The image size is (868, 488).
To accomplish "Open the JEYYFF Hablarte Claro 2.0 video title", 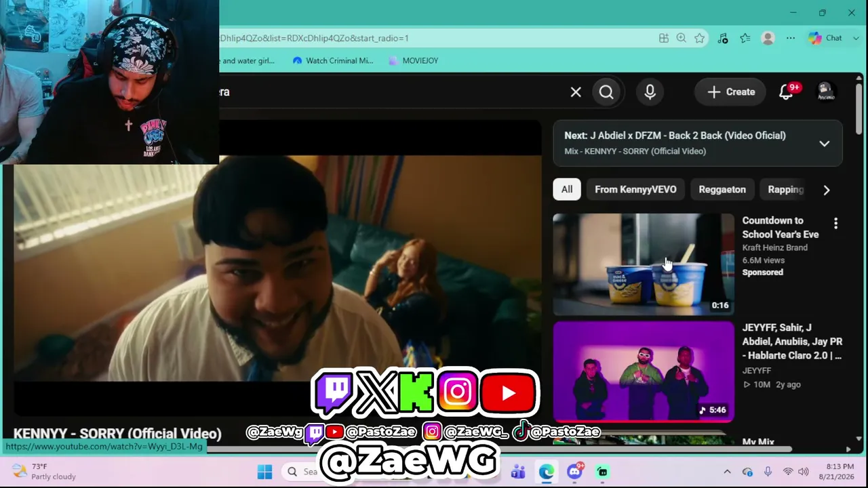I will pos(792,342).
